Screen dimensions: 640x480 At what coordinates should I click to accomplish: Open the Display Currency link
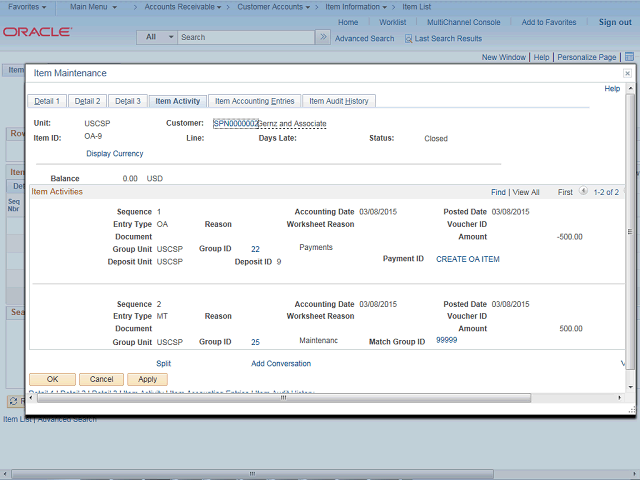point(114,154)
